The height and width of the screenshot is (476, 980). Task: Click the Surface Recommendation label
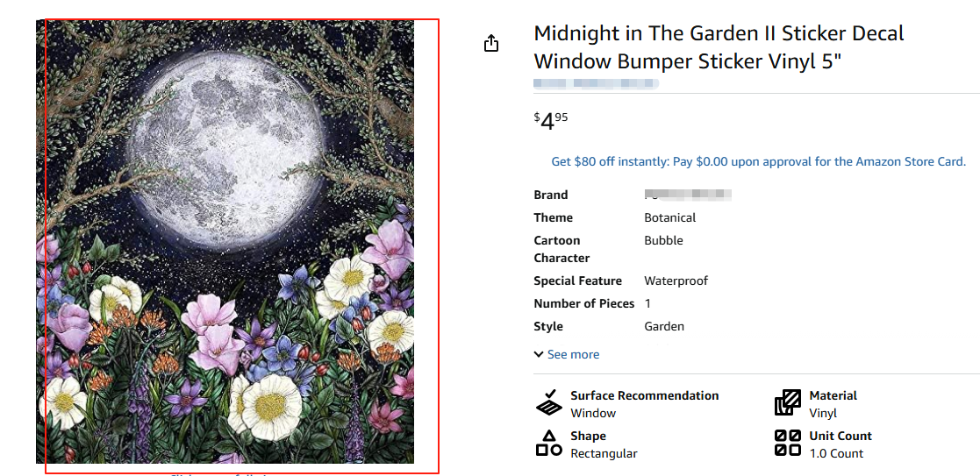click(644, 396)
